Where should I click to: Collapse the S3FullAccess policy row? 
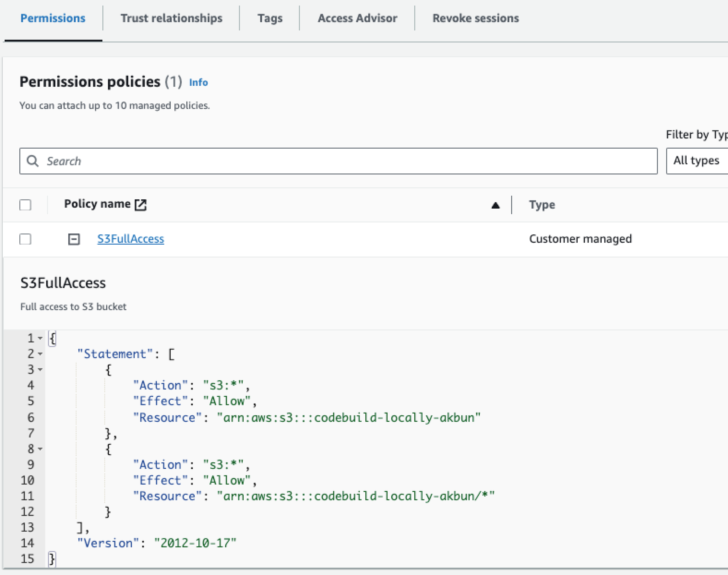tap(74, 239)
